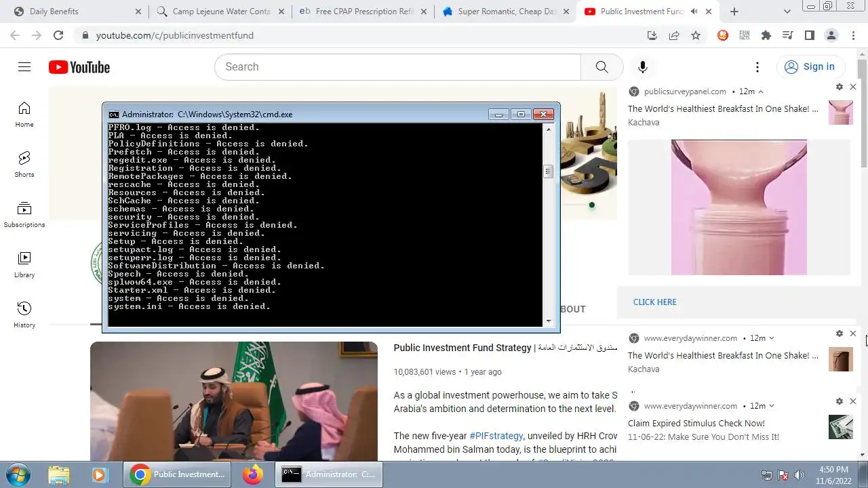Image resolution: width=868 pixels, height=488 pixels.
Task: Open History in the YouTube sidebar
Action: point(24,314)
